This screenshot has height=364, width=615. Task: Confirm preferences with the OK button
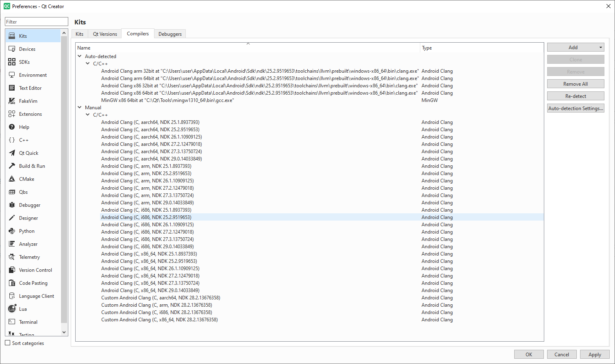pos(529,354)
